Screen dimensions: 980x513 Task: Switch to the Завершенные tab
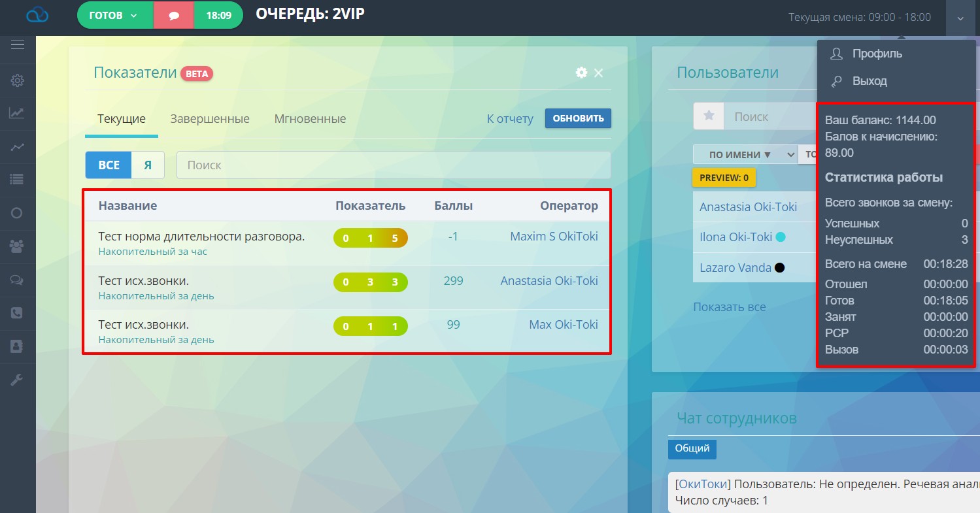[x=210, y=119]
